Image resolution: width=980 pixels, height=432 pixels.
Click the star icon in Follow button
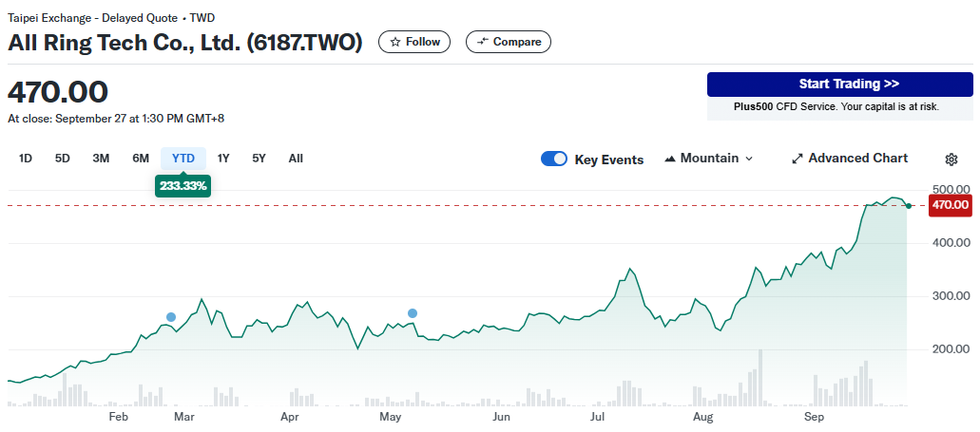tap(395, 42)
